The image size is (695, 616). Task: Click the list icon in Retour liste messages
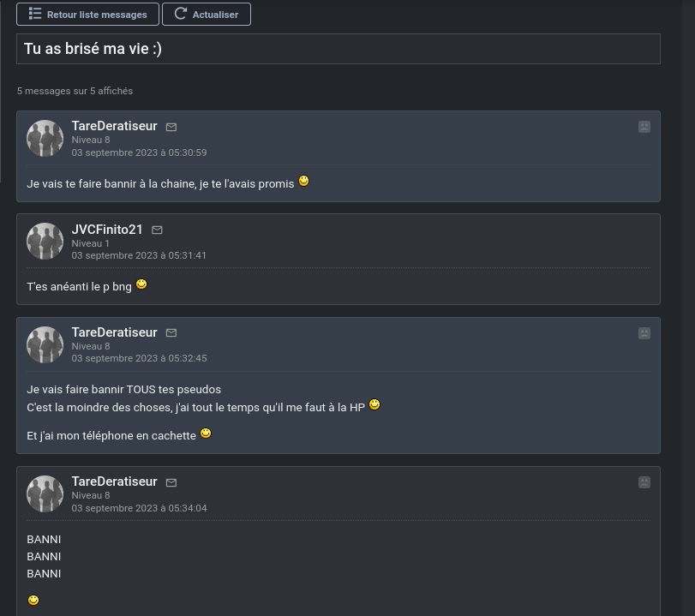(35, 14)
